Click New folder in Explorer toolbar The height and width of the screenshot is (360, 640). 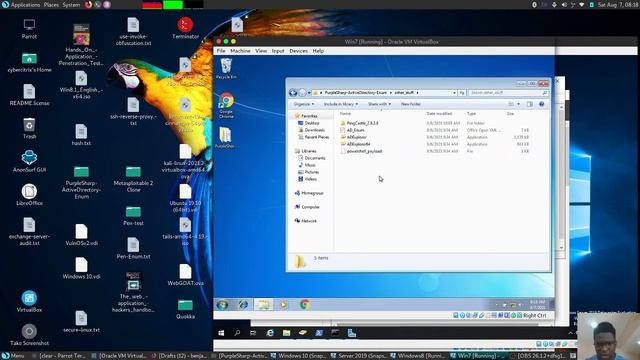pyautogui.click(x=411, y=104)
